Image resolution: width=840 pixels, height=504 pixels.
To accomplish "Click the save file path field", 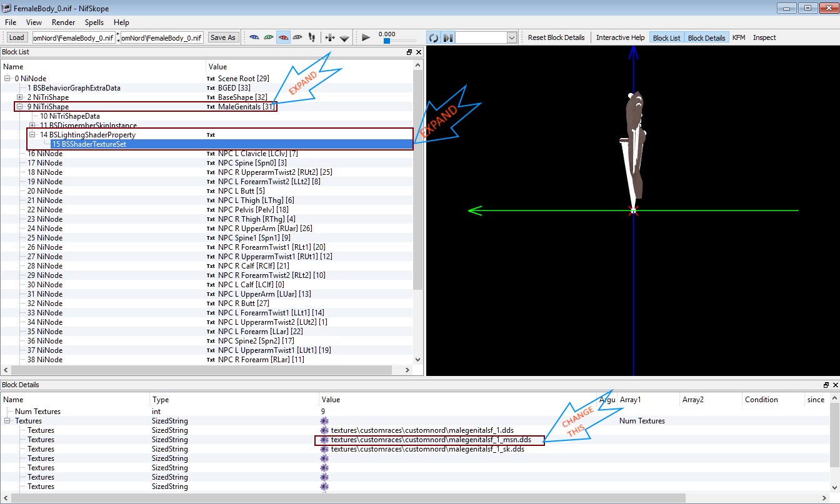I will coord(162,37).
